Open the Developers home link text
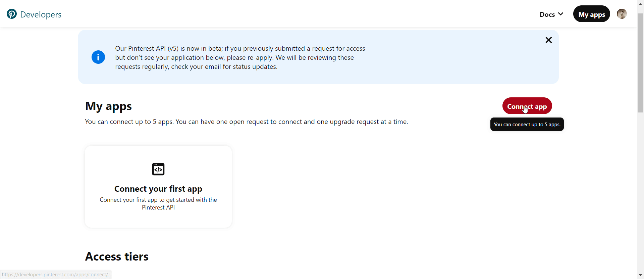 (x=41, y=14)
